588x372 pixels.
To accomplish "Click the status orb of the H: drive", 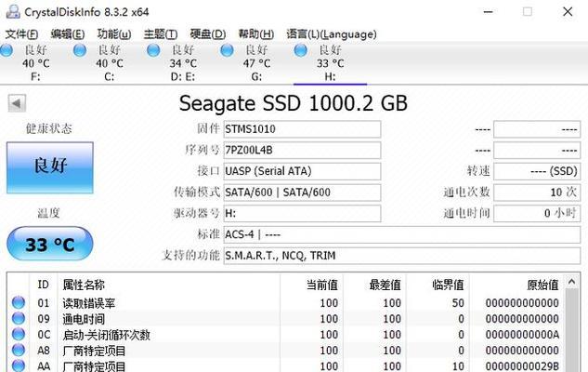I will click(300, 50).
